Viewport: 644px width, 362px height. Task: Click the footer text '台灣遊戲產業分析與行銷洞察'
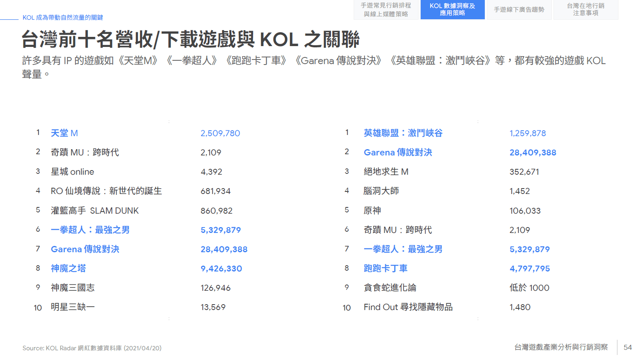click(561, 347)
